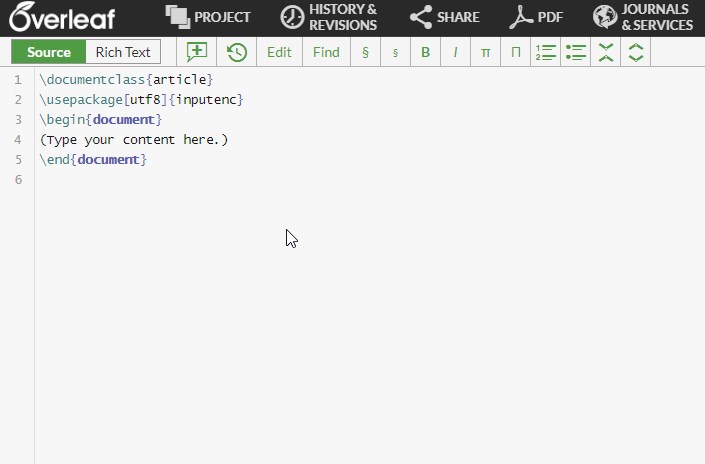Insert display math with large Π icon
The height and width of the screenshot is (464, 705).
click(516, 52)
